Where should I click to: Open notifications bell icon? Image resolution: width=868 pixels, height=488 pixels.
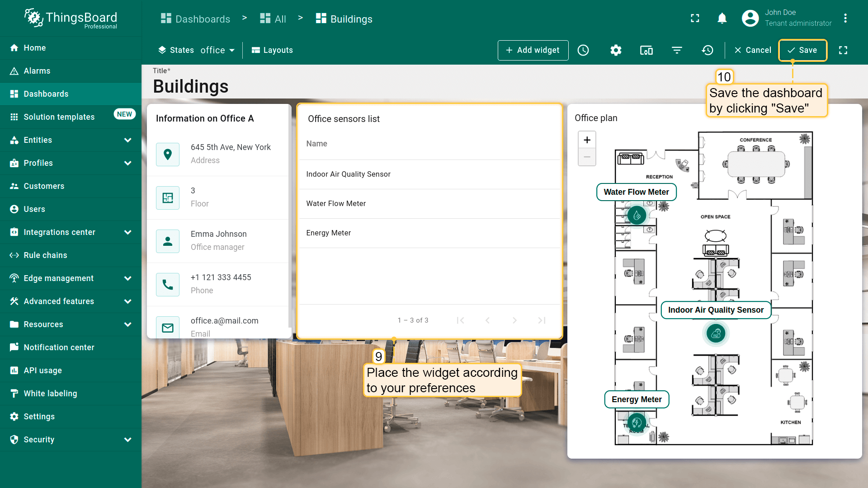click(722, 19)
